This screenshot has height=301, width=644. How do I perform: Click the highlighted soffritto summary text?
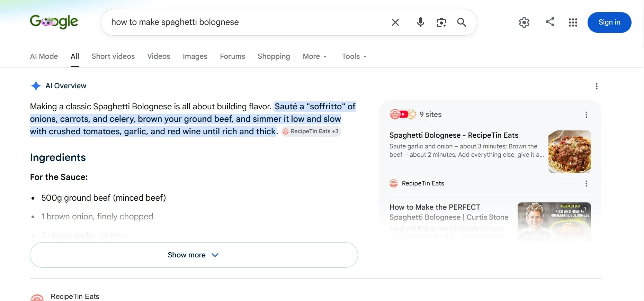[193, 119]
